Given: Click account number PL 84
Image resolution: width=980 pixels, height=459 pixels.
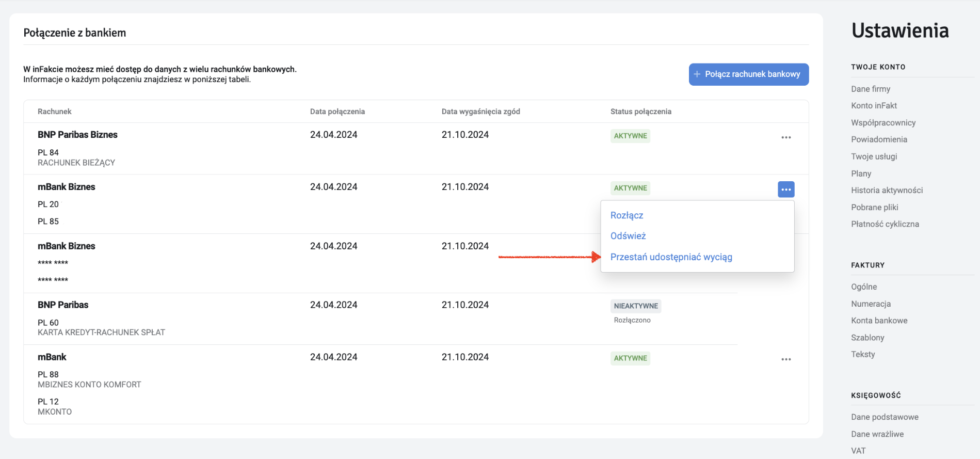Looking at the screenshot, I should (x=48, y=153).
